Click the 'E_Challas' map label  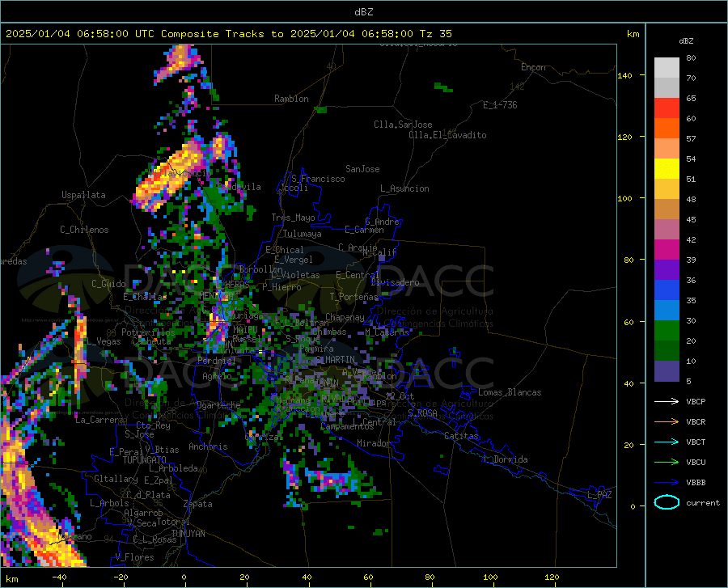pos(145,297)
